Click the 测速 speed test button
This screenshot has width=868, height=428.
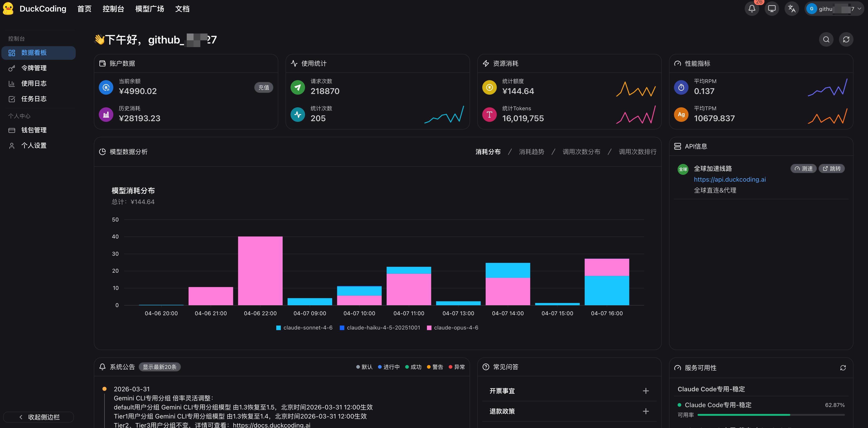point(803,169)
